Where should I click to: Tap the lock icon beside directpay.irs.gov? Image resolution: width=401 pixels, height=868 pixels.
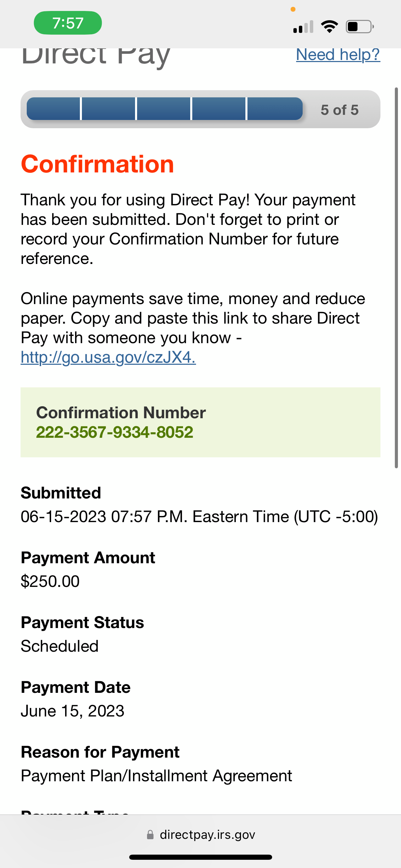pyautogui.click(x=150, y=835)
